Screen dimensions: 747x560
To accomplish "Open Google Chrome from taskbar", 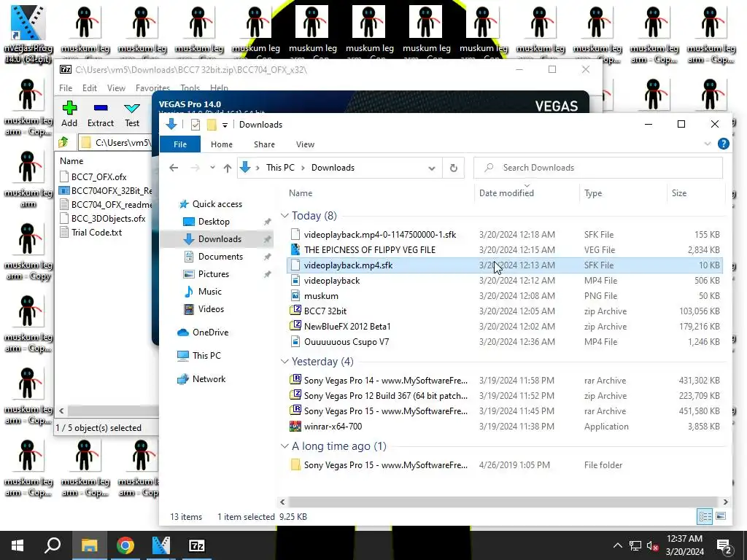I will coord(125,545).
